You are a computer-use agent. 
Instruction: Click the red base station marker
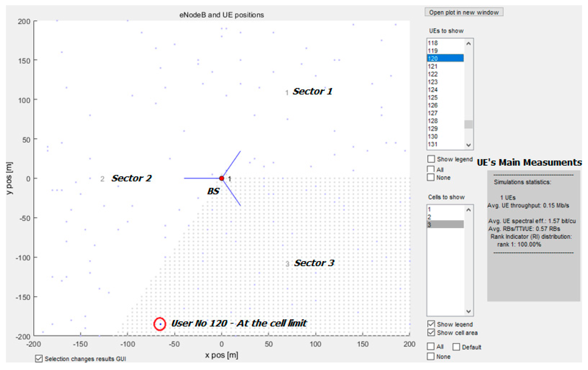point(222,178)
